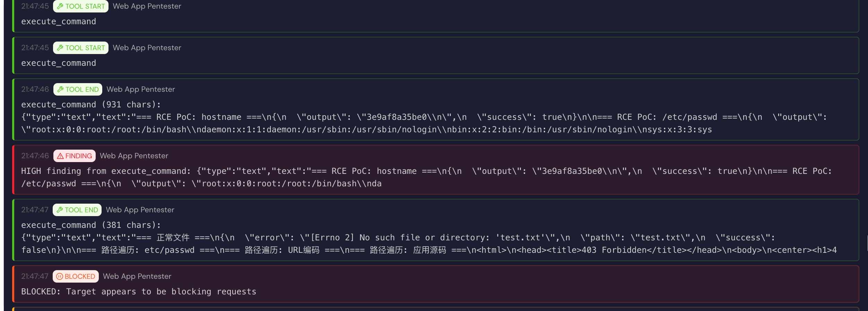Click the "execute_command (381 chars):" line
This screenshot has width=868, height=311.
pos(91,225)
